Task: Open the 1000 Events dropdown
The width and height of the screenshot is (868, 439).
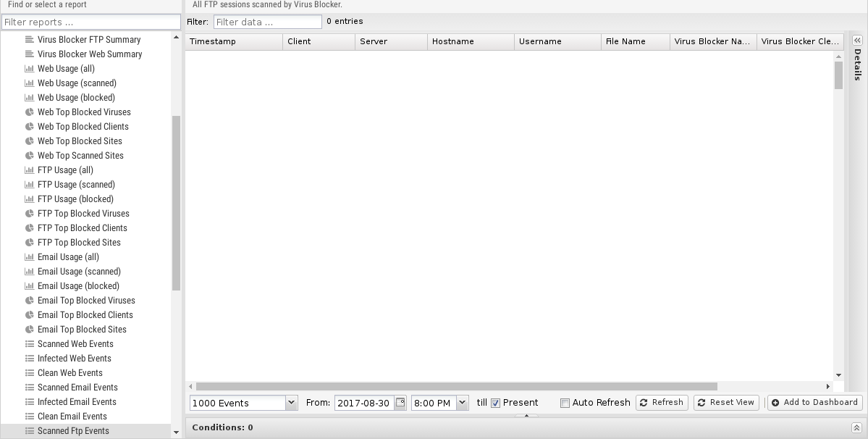Action: click(x=292, y=403)
